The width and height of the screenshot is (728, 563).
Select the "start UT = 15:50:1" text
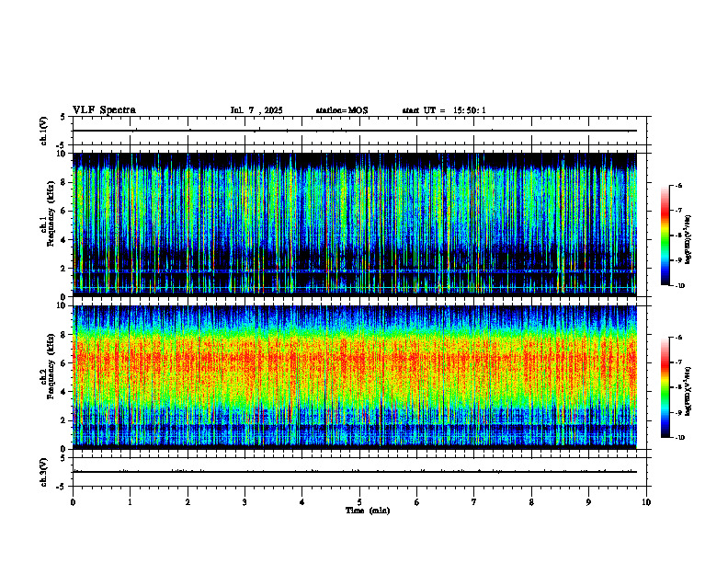pyautogui.click(x=444, y=110)
